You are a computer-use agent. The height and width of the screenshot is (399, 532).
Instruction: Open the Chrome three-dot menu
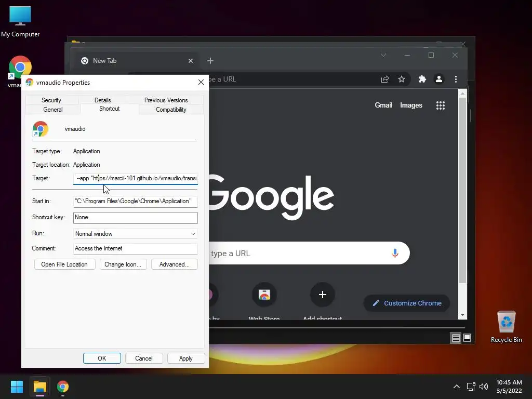[456, 79]
